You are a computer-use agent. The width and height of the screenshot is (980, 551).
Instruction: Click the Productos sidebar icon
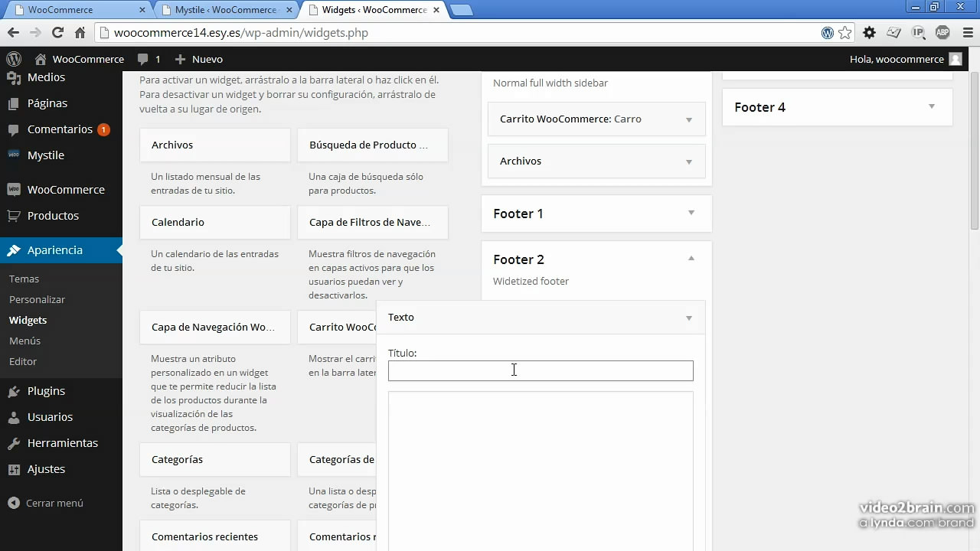14,216
